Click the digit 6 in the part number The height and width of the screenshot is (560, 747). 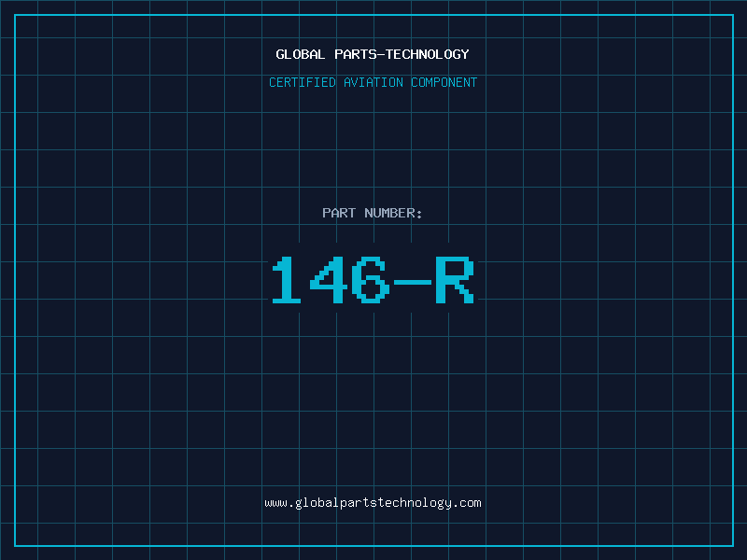371,280
